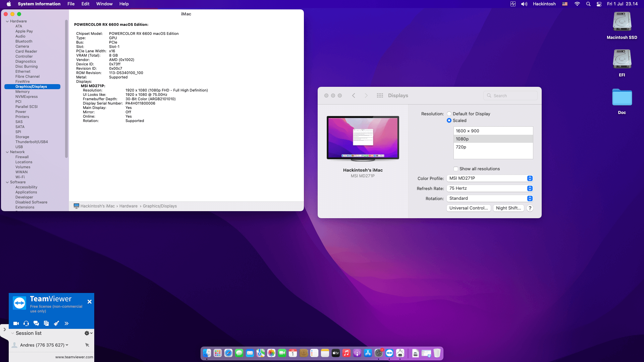Open Wi-Fi under Network
The height and width of the screenshot is (362, 644).
pos(20,177)
